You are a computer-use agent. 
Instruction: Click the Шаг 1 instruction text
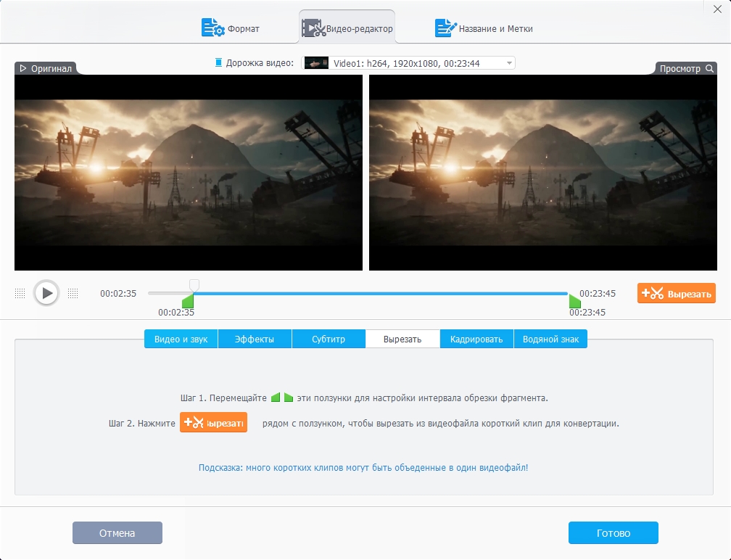click(x=364, y=398)
